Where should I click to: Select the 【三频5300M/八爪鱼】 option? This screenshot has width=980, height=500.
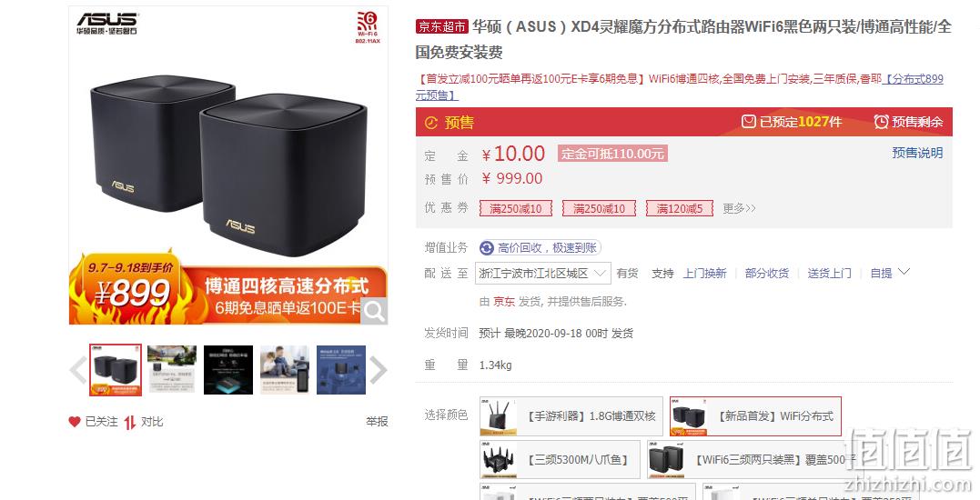pyautogui.click(x=560, y=459)
